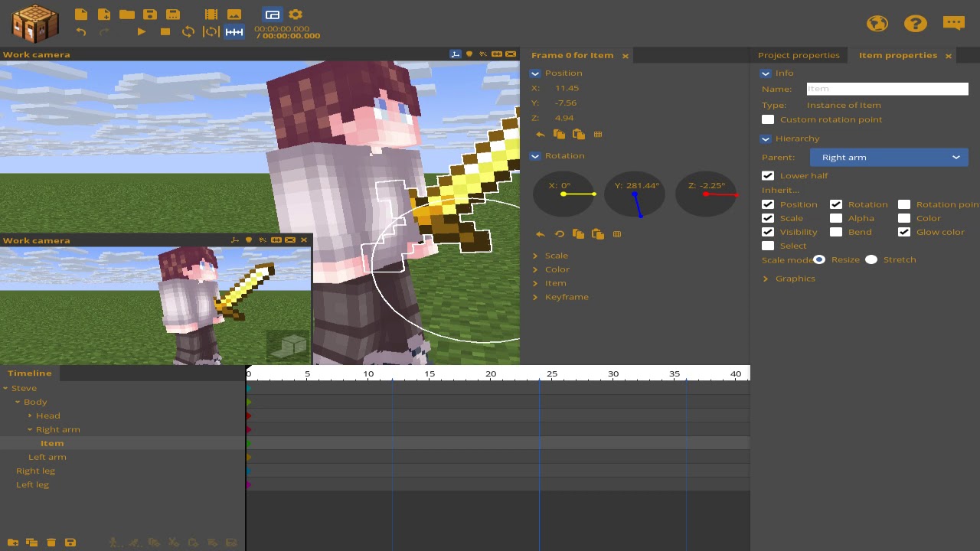The width and height of the screenshot is (980, 551).
Task: Toggle particles icon in main Work camera header
Action: 482,54
